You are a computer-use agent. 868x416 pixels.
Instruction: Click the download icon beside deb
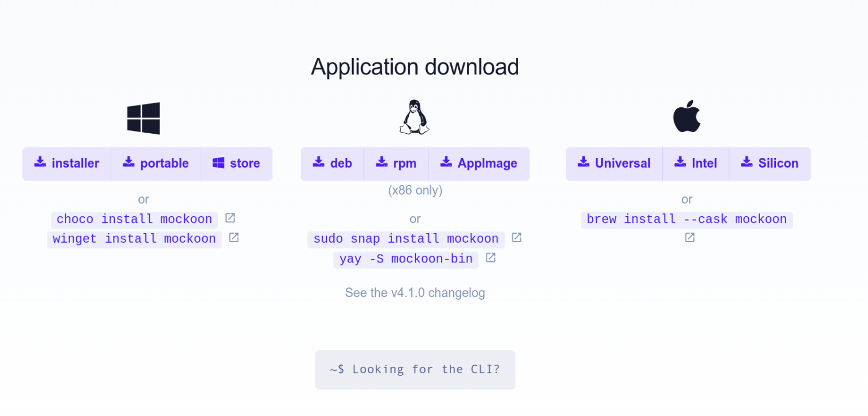tap(319, 163)
